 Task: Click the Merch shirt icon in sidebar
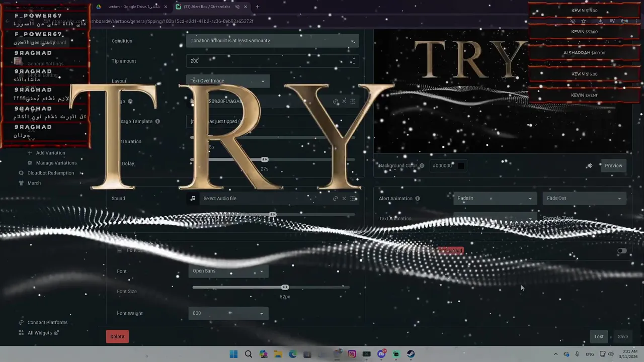coord(21,183)
